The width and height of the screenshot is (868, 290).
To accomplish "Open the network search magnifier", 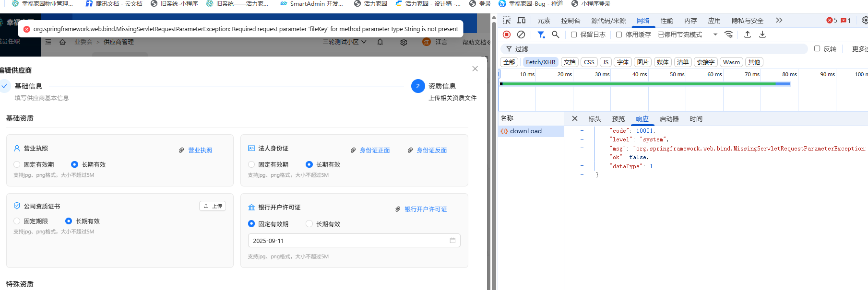I will coord(556,35).
